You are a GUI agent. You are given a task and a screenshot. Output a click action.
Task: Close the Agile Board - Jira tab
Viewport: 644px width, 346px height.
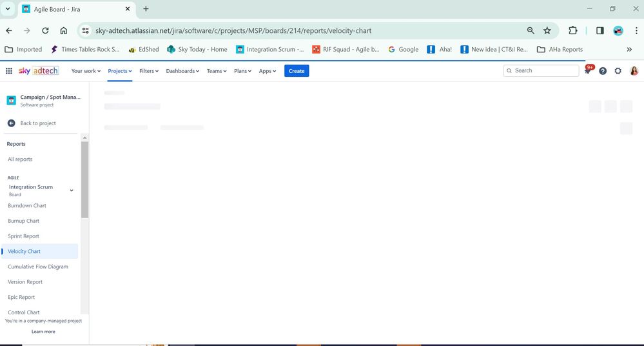point(128,8)
